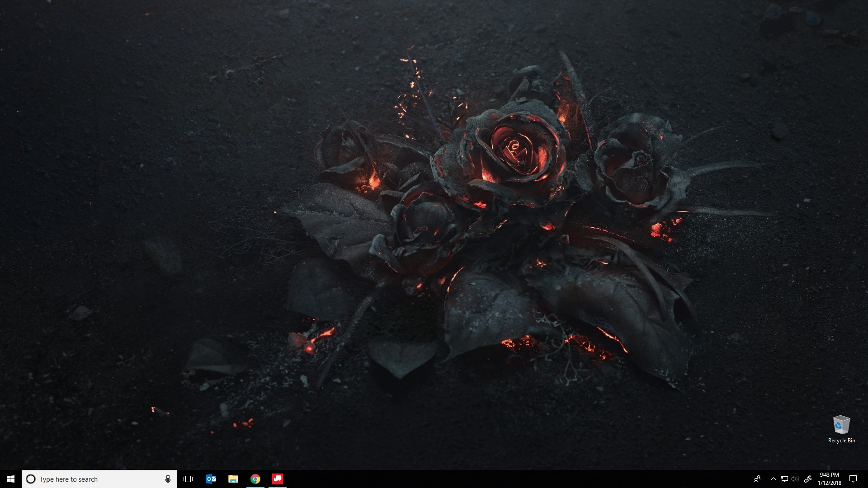Open the People icon in the taskbar
Image resolution: width=868 pixels, height=488 pixels.
(757, 479)
